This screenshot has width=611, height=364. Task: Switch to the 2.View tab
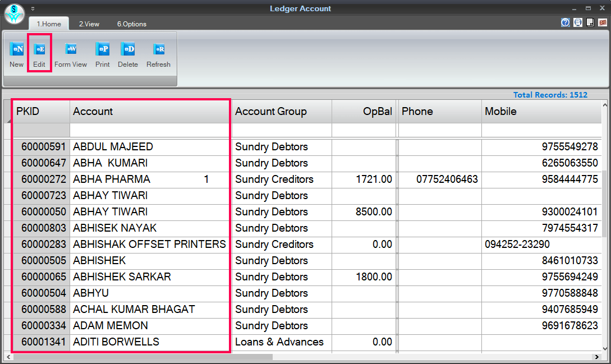[x=89, y=24]
